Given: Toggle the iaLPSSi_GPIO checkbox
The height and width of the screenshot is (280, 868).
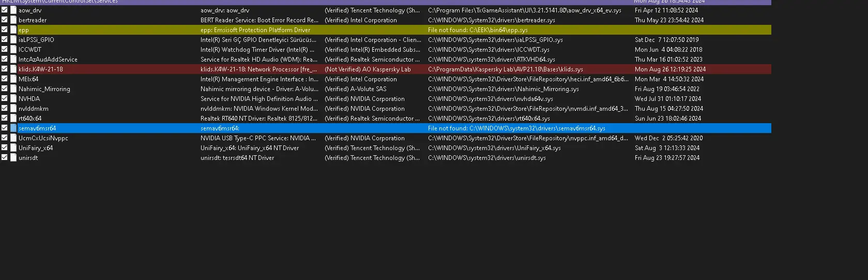Looking at the screenshot, I should tap(5, 39).
